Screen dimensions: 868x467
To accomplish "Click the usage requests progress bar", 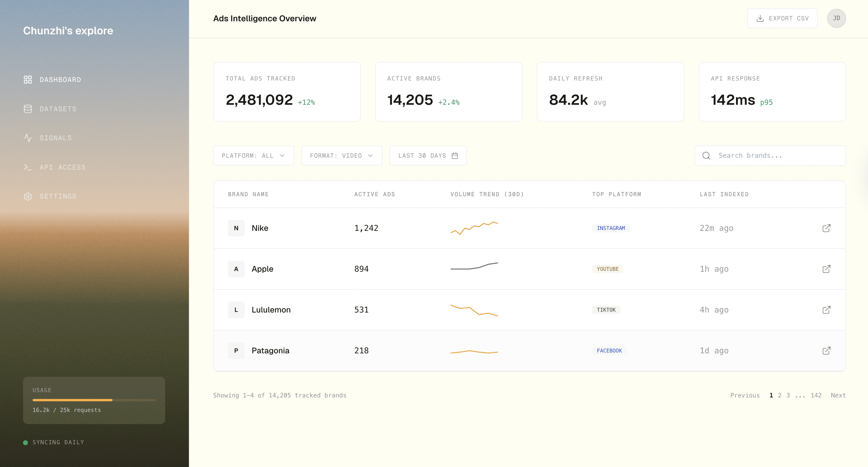I will 94,400.
